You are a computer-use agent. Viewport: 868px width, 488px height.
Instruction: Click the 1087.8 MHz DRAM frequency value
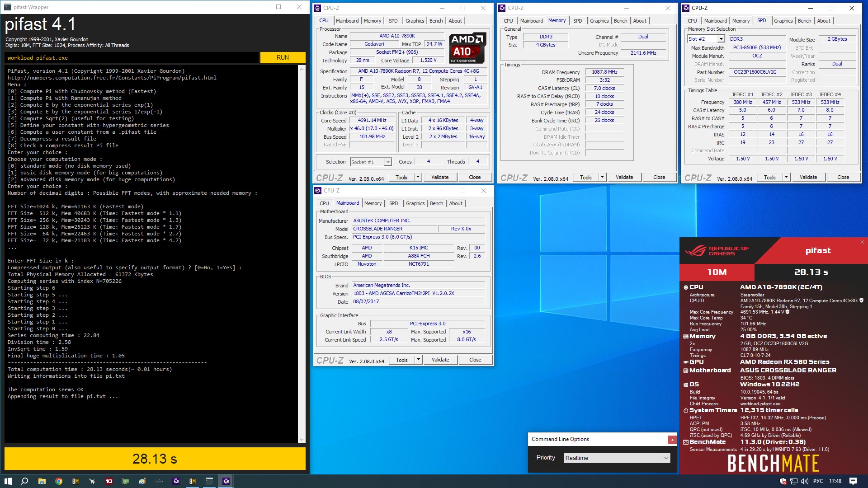pos(604,72)
